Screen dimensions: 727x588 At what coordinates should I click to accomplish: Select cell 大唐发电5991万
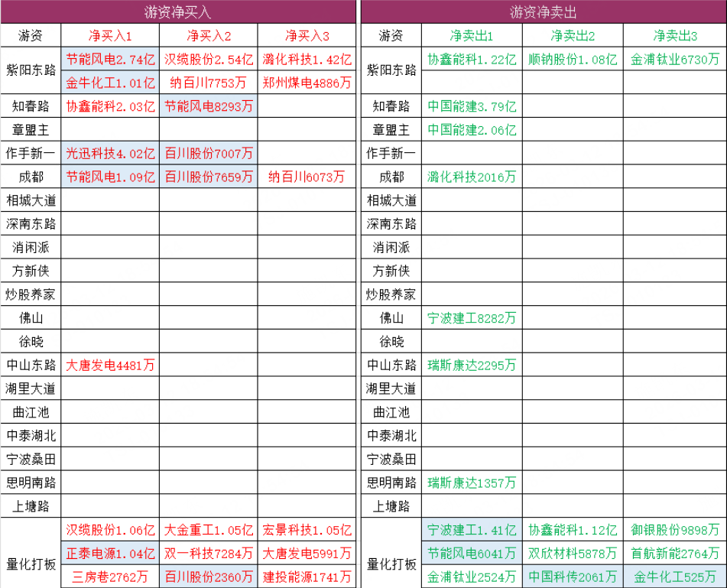pos(307,554)
